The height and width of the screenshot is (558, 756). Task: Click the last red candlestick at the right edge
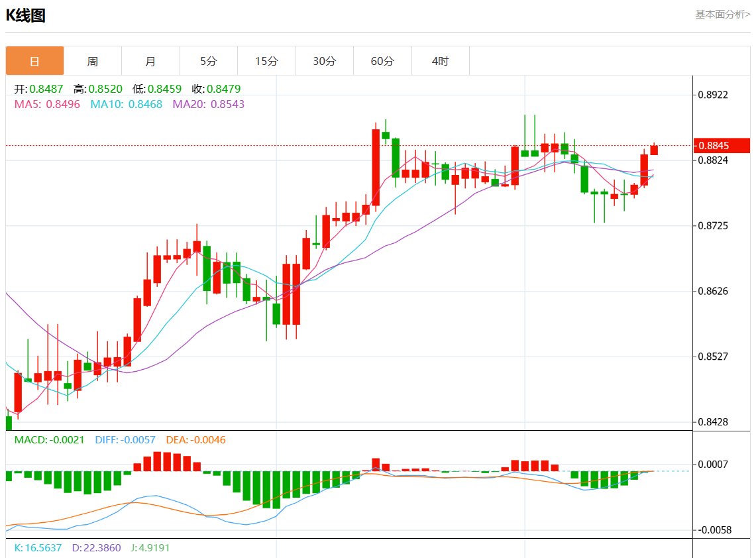654,150
